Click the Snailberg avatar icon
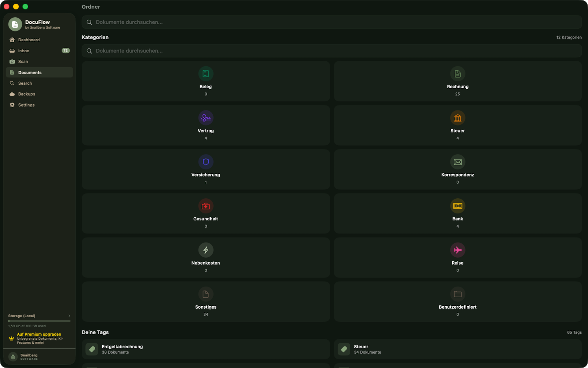This screenshot has height=368, width=588. point(13,357)
